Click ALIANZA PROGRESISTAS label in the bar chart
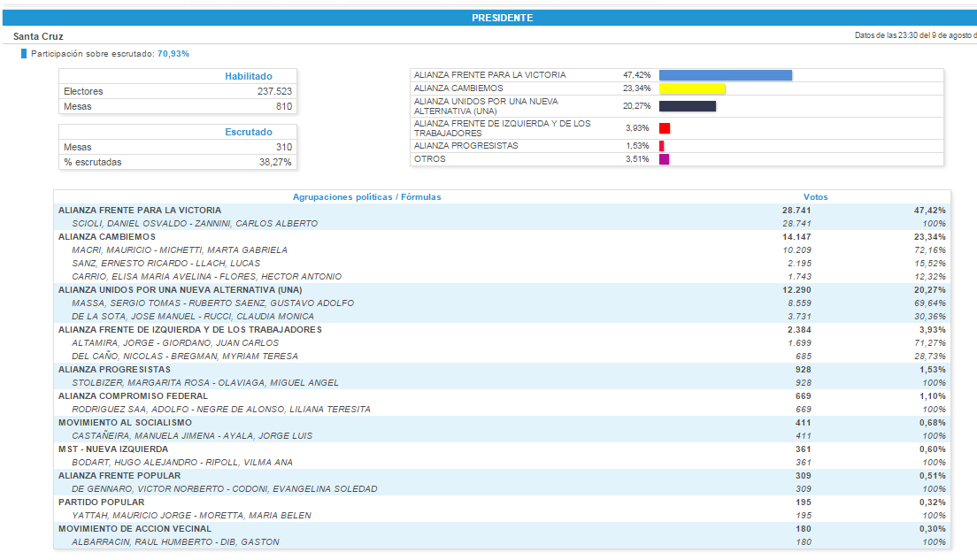The image size is (977, 560). (466, 146)
